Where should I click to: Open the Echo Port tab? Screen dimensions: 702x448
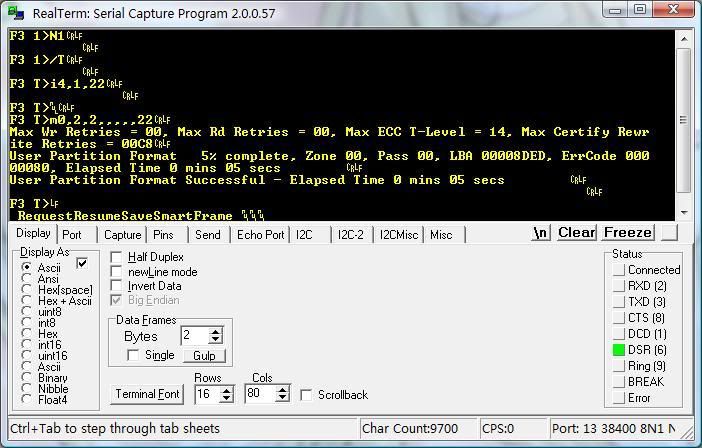pos(261,235)
